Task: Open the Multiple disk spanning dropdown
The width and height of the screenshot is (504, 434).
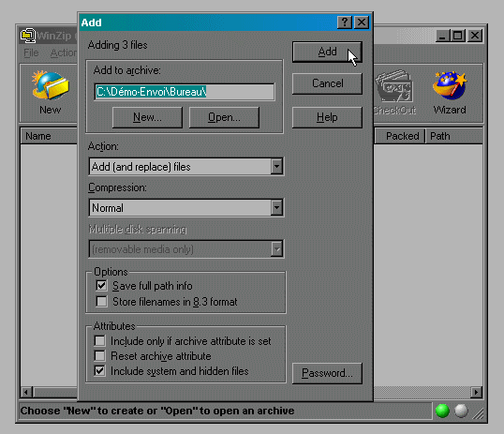Action: click(276, 249)
